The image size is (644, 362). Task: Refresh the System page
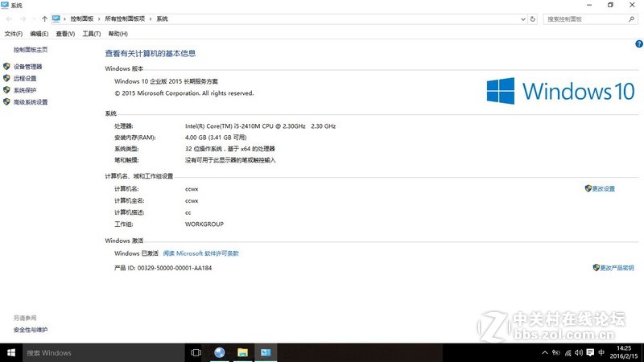533,19
